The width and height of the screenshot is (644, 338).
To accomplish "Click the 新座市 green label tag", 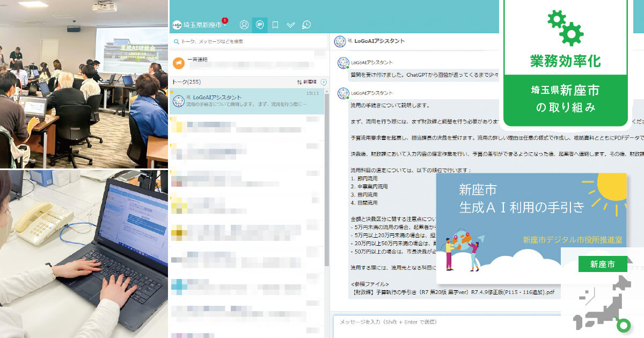I will [x=603, y=264].
